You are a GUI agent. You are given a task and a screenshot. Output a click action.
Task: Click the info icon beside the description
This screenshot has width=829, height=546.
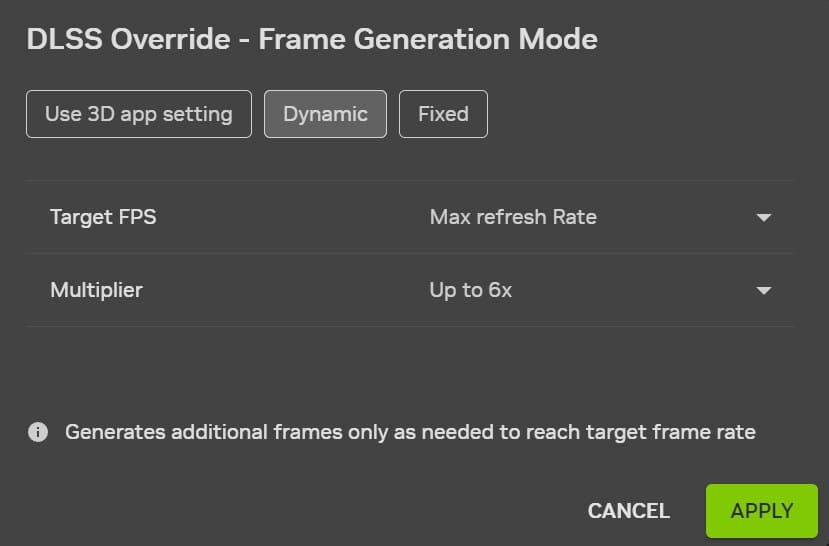(38, 433)
